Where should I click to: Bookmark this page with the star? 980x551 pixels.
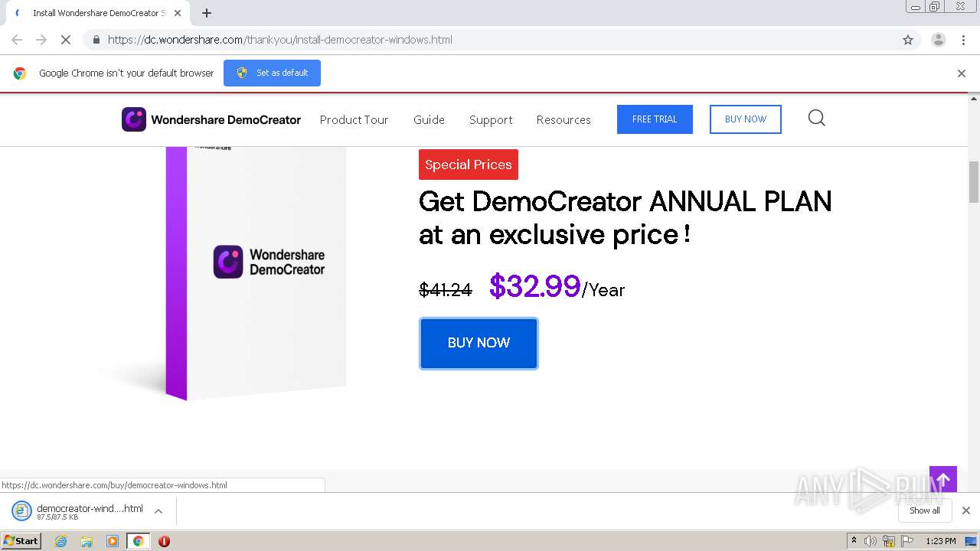coord(908,40)
